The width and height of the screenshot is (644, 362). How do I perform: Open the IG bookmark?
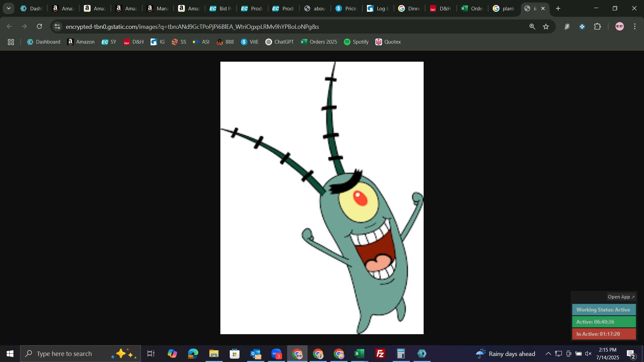tap(158, 42)
